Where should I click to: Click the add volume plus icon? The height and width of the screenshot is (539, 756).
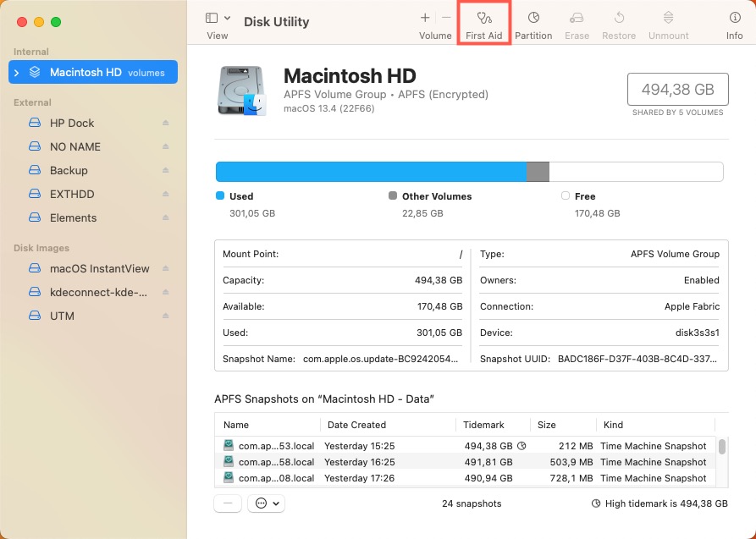coord(425,18)
